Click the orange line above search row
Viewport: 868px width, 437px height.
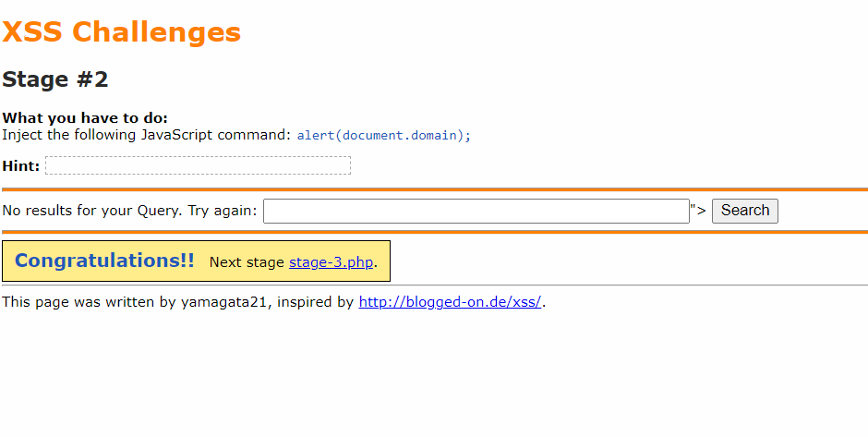(434, 189)
